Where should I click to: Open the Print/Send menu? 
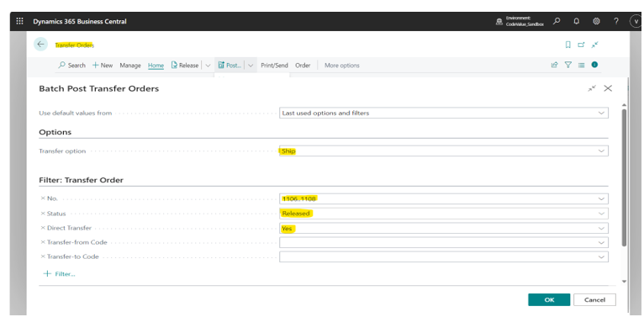click(274, 66)
